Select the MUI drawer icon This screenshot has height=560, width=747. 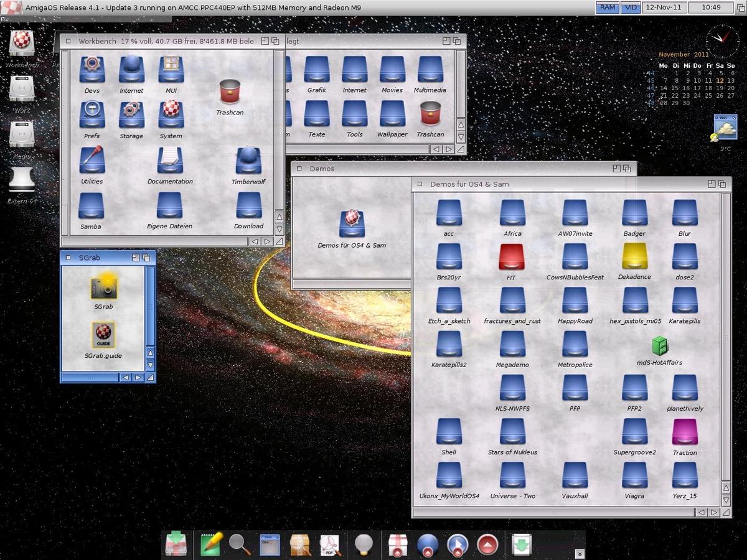[x=171, y=70]
